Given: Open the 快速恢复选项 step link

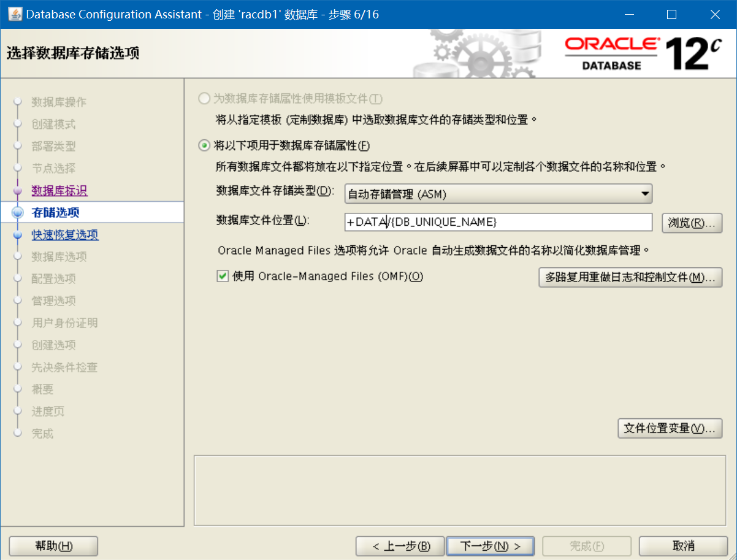Looking at the screenshot, I should (x=65, y=235).
